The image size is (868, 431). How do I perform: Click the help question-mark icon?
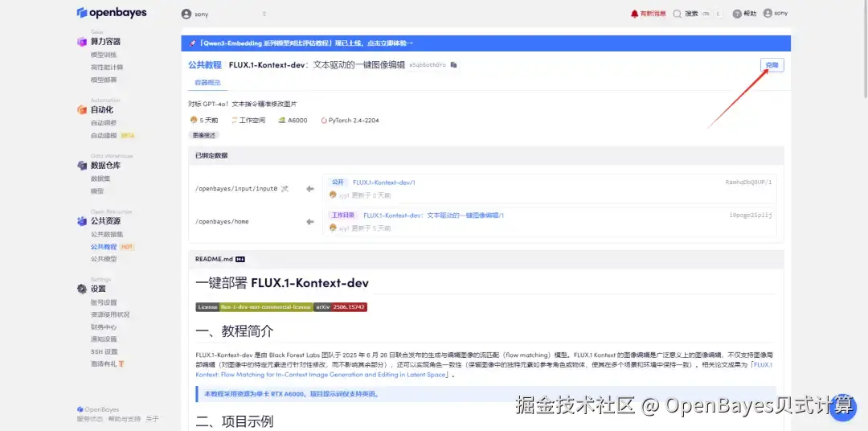(x=737, y=14)
